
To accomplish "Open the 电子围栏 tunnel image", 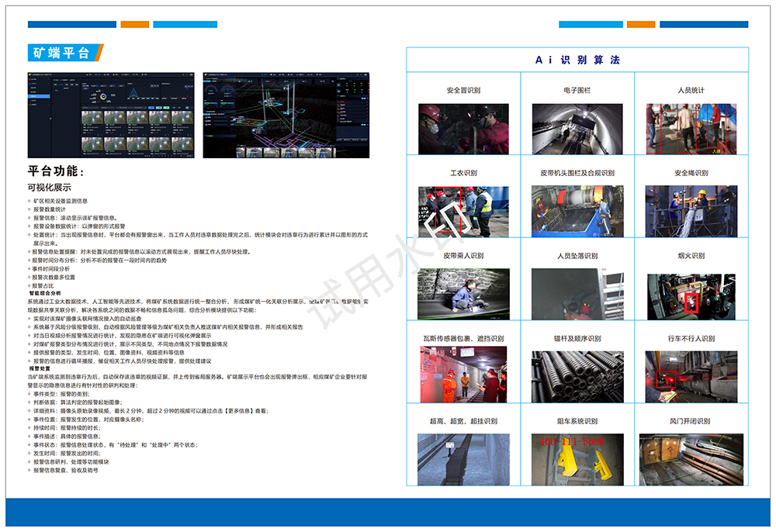I will pos(577,129).
